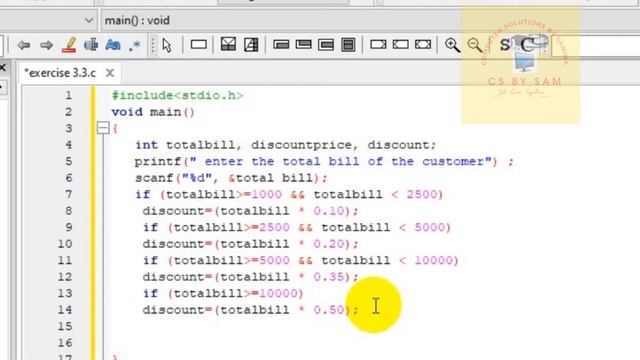Click line number 15 in the margin
Image resolution: width=640 pixels, height=360 pixels.
click(64, 326)
